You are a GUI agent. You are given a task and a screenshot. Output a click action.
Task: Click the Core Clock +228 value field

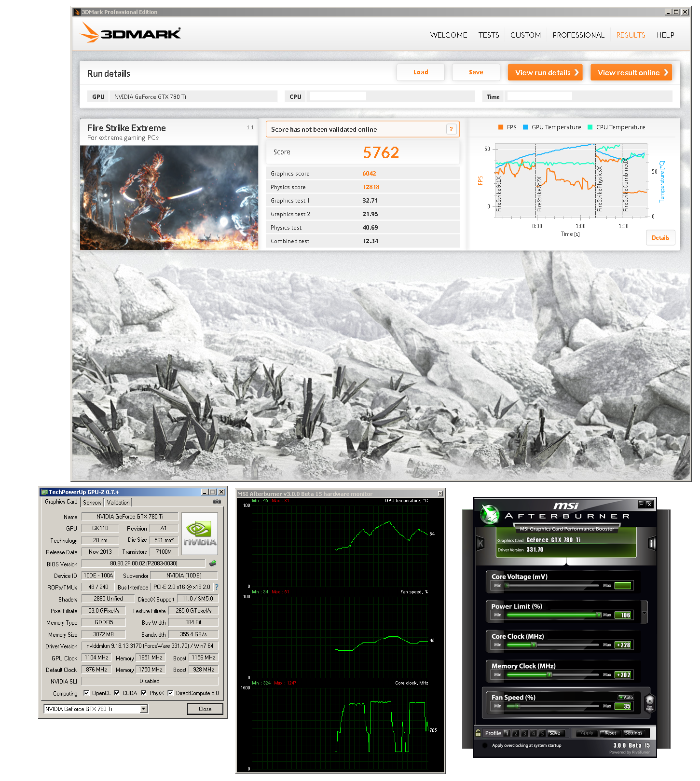623,645
